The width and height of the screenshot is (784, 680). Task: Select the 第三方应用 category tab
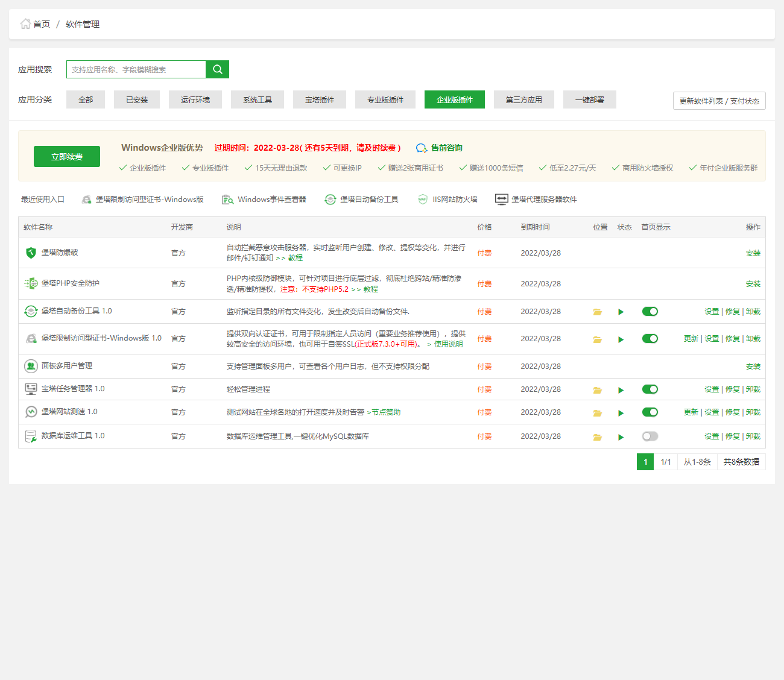tap(524, 99)
